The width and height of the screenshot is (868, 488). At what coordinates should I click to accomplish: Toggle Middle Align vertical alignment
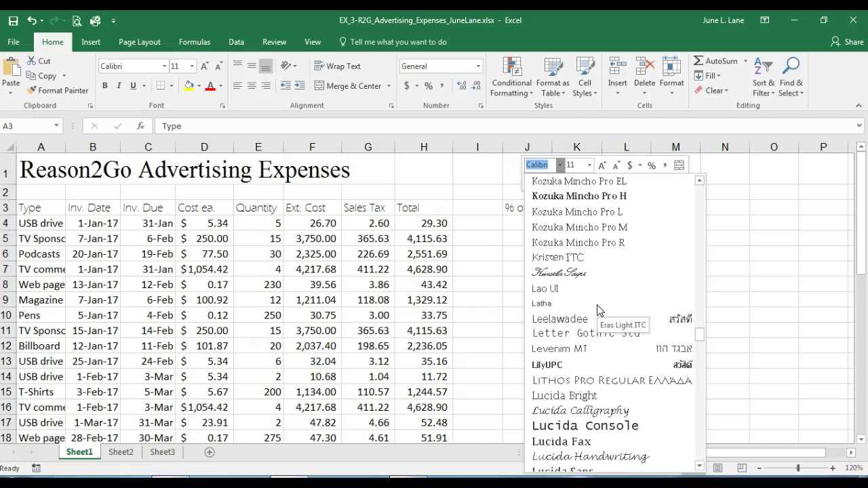252,66
